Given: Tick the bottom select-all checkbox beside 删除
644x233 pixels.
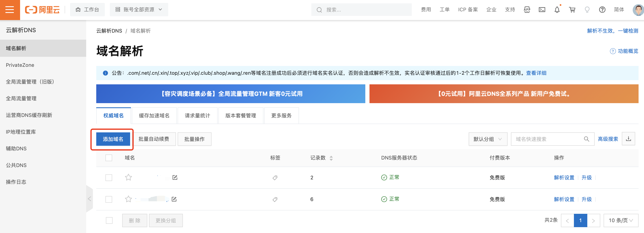Looking at the screenshot, I should 109,220.
